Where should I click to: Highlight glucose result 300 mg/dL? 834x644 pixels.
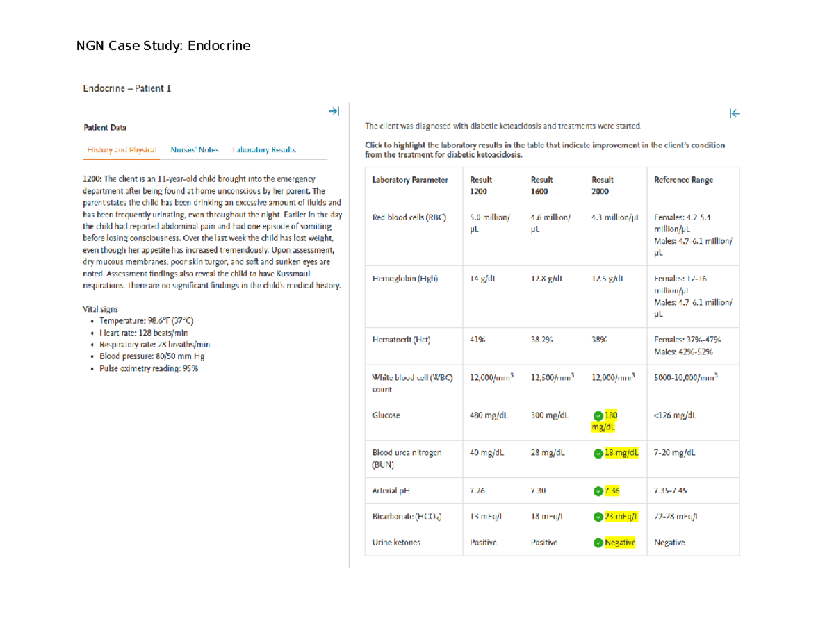coord(550,416)
